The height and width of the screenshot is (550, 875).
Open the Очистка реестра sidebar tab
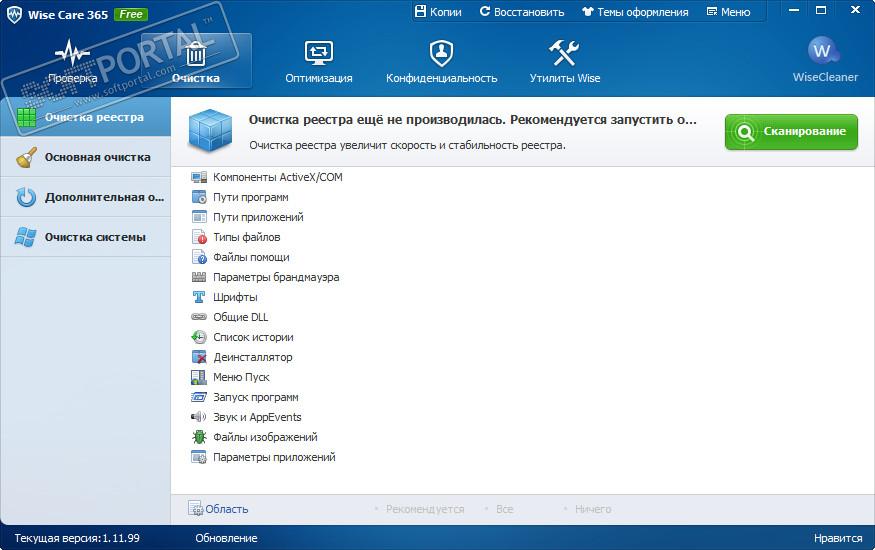[85, 117]
